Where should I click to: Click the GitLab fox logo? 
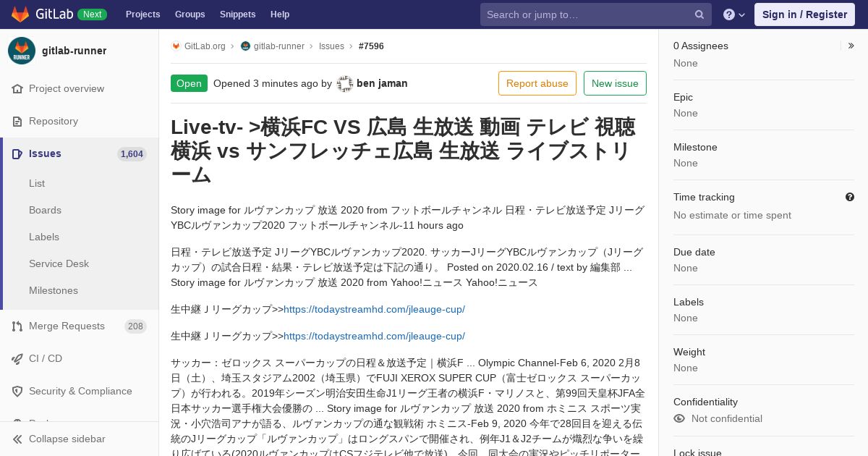click(20, 14)
